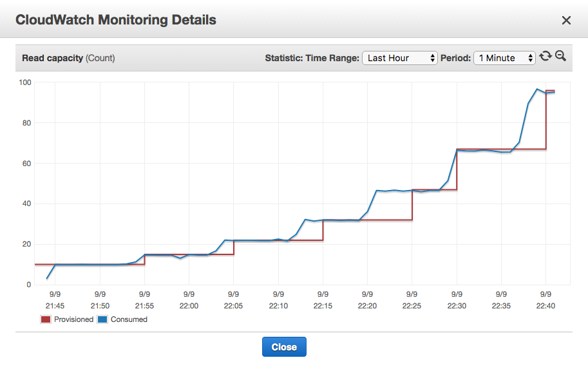The width and height of the screenshot is (588, 369).
Task: Click the 100 value on the y-axis
Action: click(x=25, y=82)
